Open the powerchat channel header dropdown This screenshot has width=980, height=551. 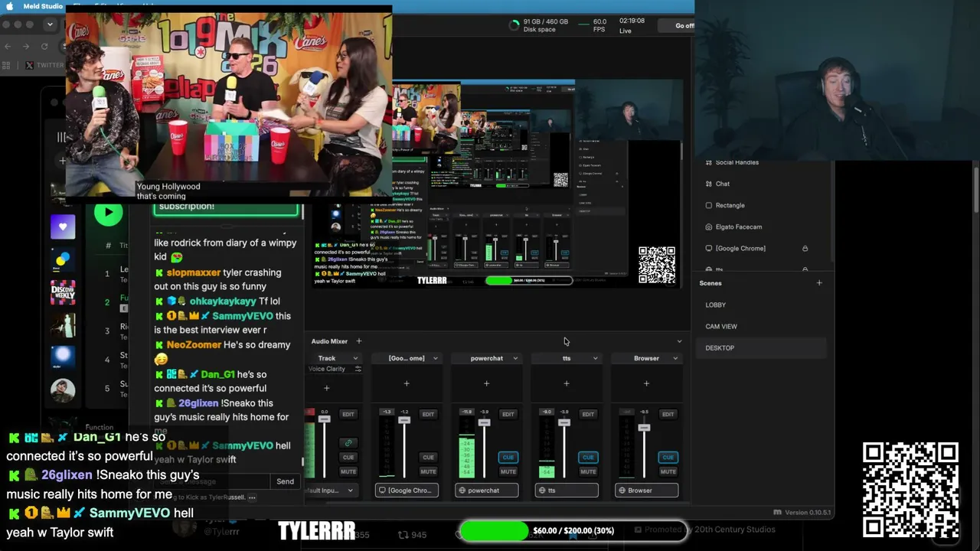tap(515, 358)
